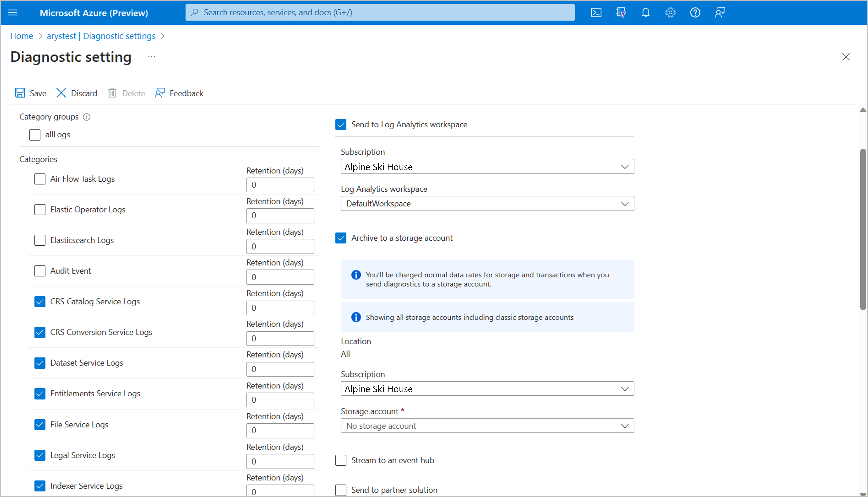868x497 pixels.
Task: Click the Elasticsearch Logs retention days field
Action: click(280, 246)
